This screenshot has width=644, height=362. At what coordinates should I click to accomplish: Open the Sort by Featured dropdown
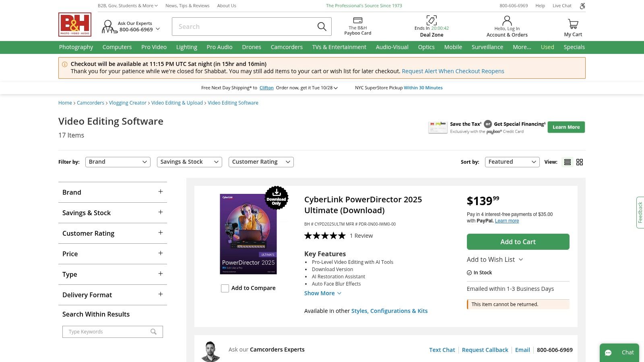[x=512, y=162]
